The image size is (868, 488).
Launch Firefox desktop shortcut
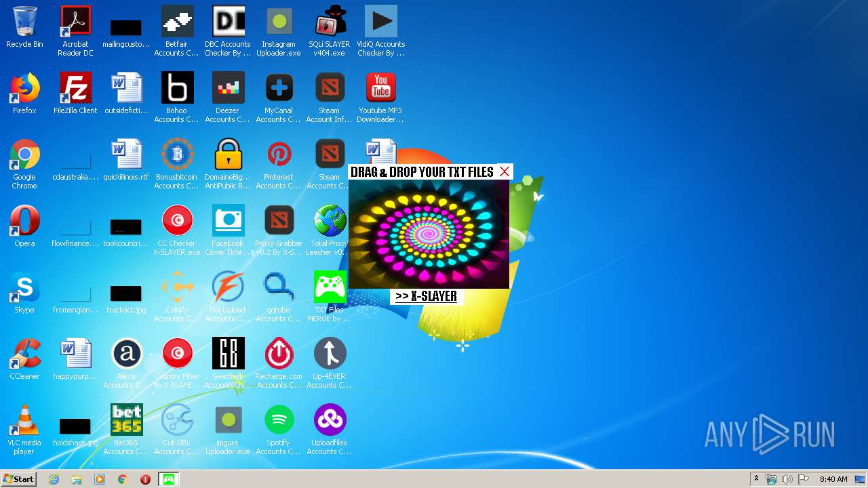(24, 89)
